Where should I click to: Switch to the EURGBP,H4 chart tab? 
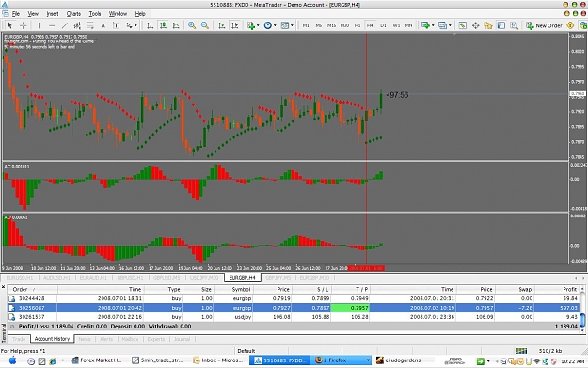tap(242, 278)
